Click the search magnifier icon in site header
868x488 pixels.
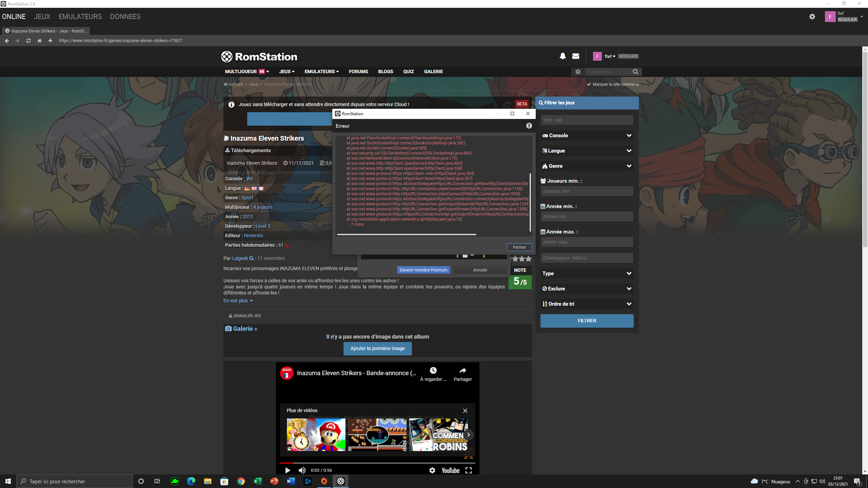[x=635, y=72]
